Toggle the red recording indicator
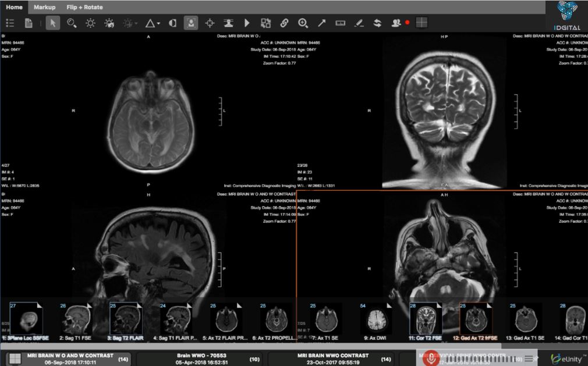The image size is (588, 366). [408, 23]
